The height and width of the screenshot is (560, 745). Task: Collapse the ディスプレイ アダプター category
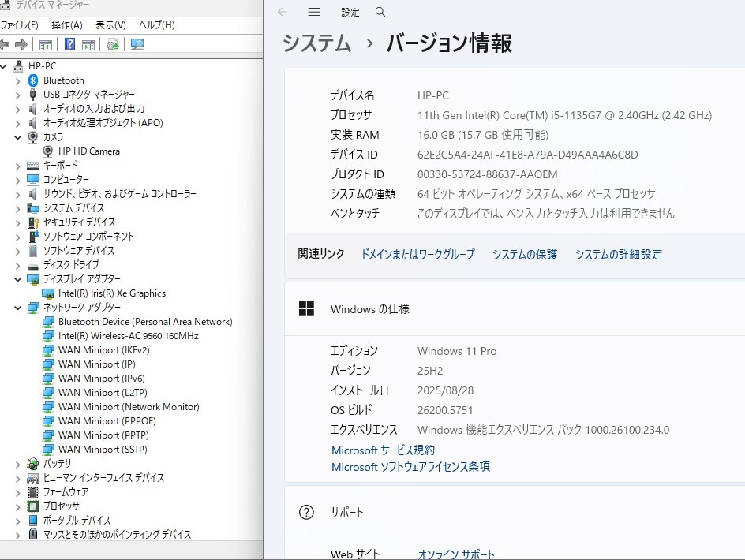tap(18, 279)
